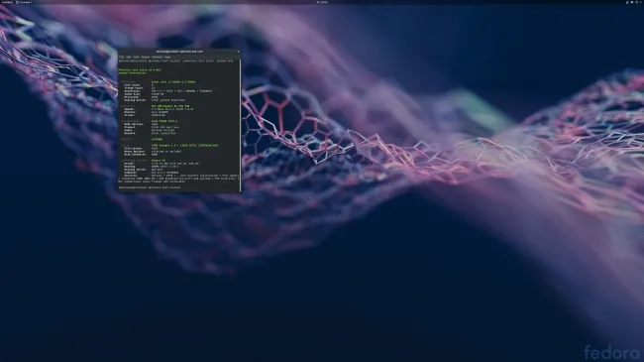The image size is (644, 362).
Task: Click the 'Thread Count' row
Action: [140, 88]
